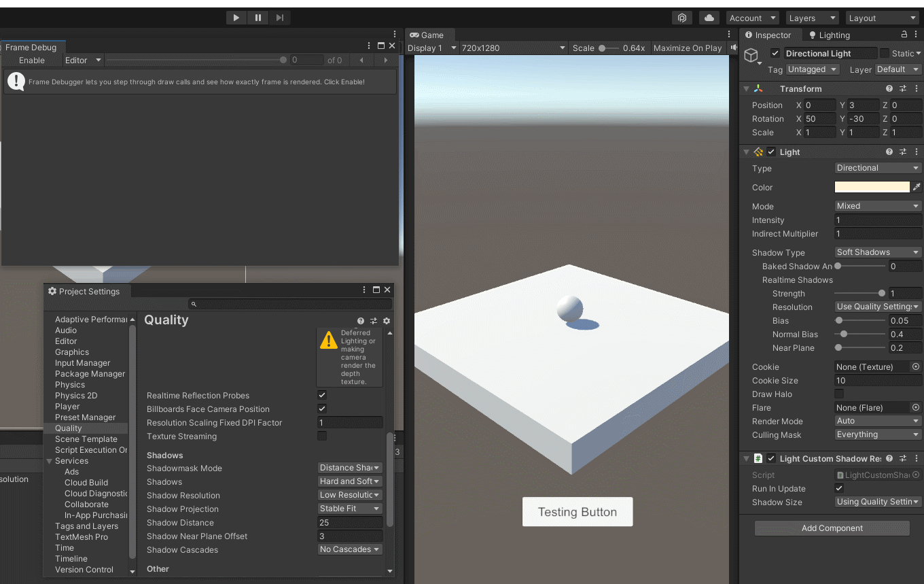Screen dimensions: 924x584
Task: Enable the Draw Halo checkbox
Action: 839,394
